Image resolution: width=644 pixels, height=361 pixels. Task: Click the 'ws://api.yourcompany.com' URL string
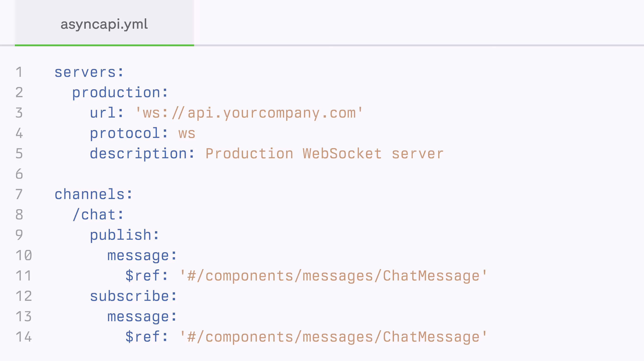pos(249,113)
